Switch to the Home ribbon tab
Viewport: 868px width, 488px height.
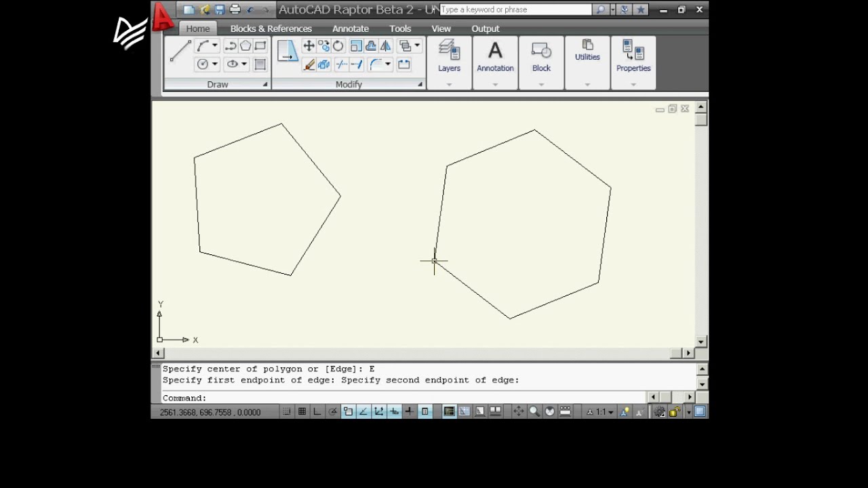tap(198, 28)
